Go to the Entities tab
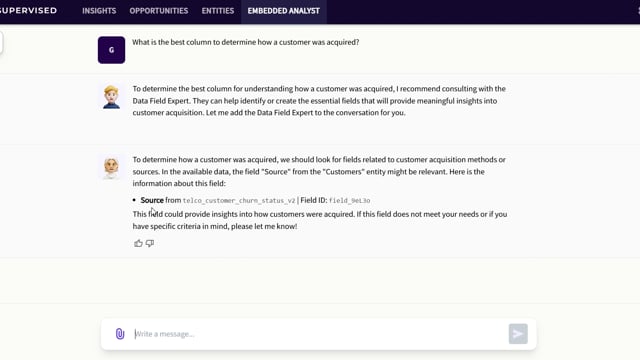This screenshot has width=640, height=360. (x=218, y=11)
